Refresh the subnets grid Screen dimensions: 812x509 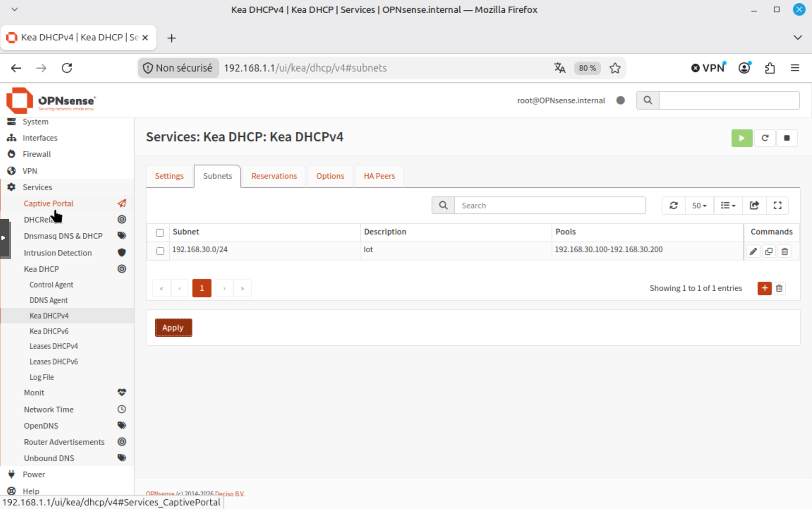(x=674, y=206)
